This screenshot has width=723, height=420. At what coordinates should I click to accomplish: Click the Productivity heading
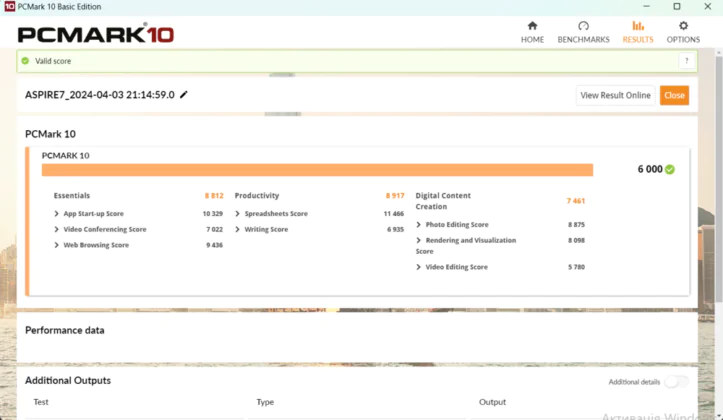257,195
